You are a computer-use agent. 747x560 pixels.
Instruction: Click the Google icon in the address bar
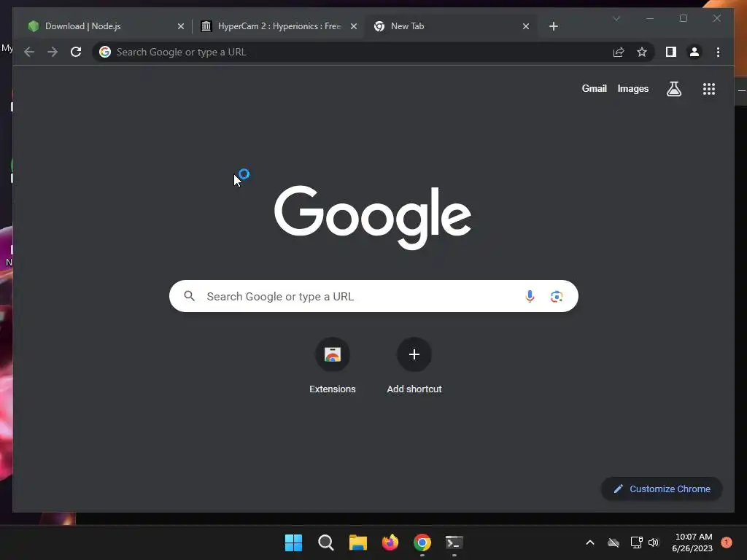(105, 52)
